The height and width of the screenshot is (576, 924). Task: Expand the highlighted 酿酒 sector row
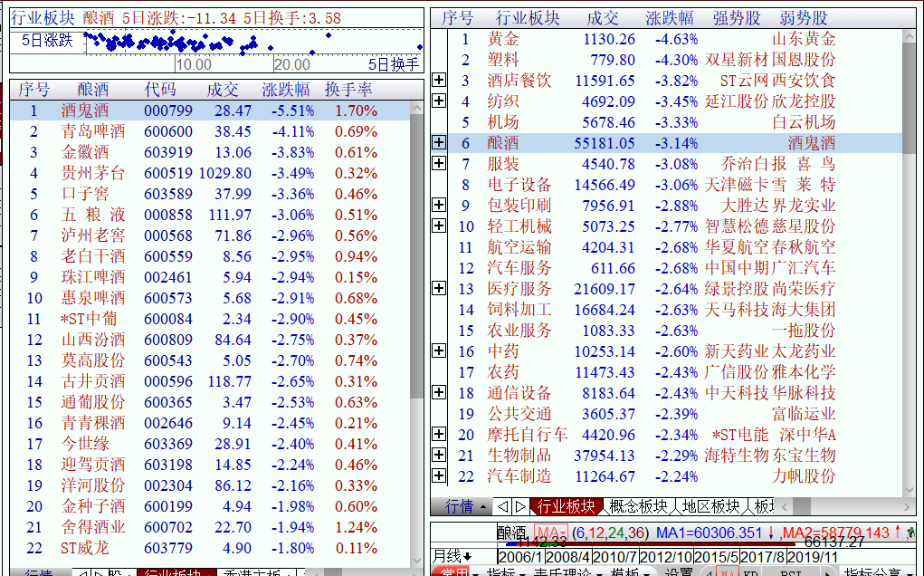pyautogui.click(x=439, y=143)
